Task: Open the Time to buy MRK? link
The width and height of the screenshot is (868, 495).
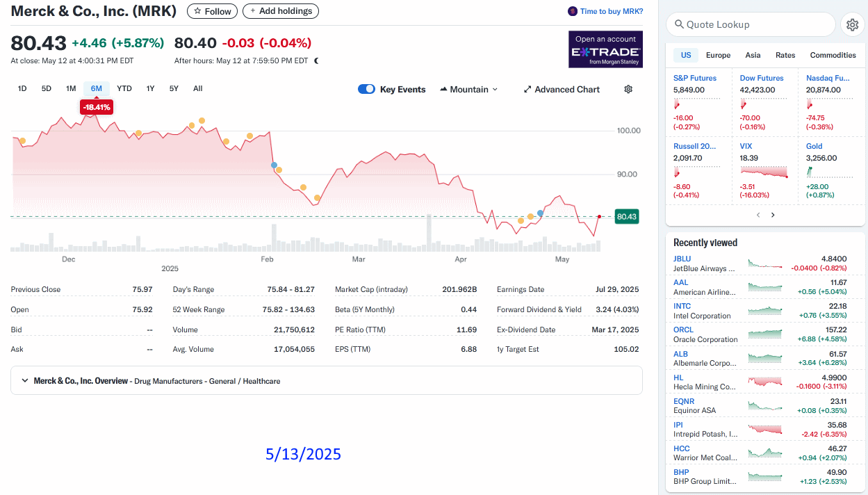Action: pos(612,11)
